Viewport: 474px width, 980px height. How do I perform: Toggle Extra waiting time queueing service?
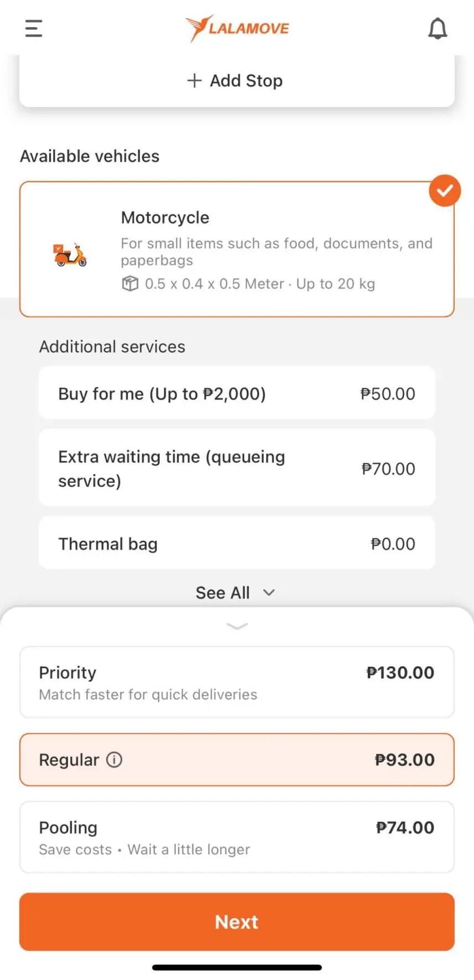[x=237, y=468]
